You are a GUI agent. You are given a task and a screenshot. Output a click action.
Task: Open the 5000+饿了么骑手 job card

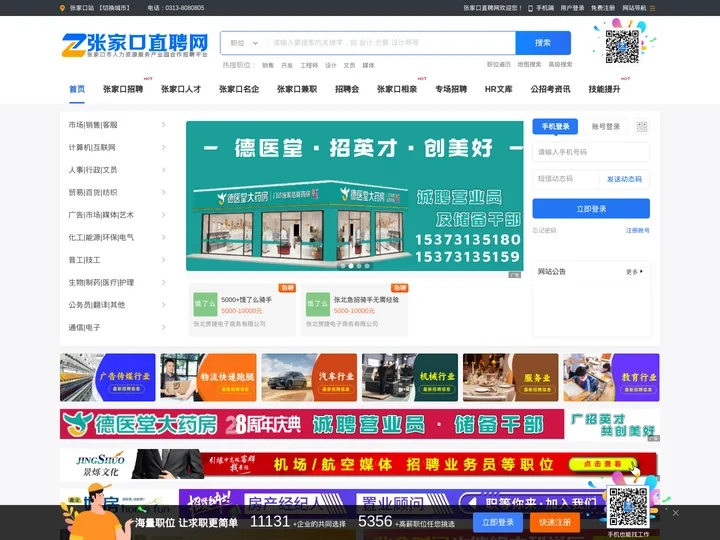tap(242, 310)
